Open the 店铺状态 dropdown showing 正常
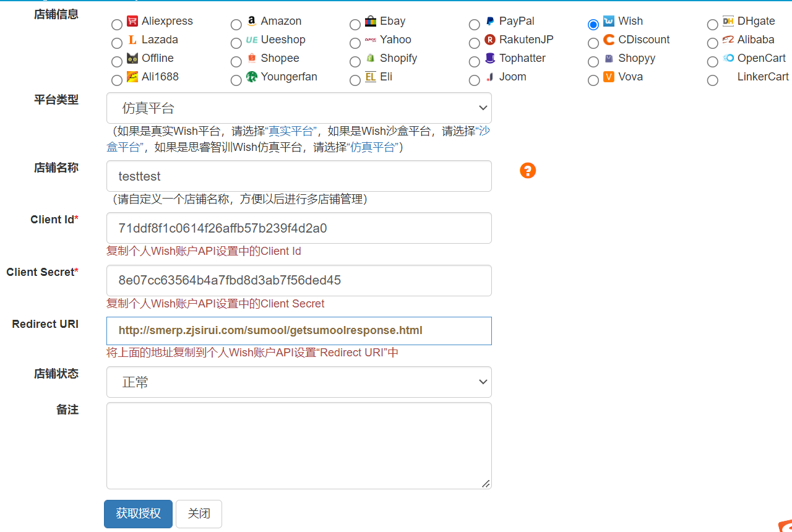Screen dimensions: 792x532 coord(299,382)
